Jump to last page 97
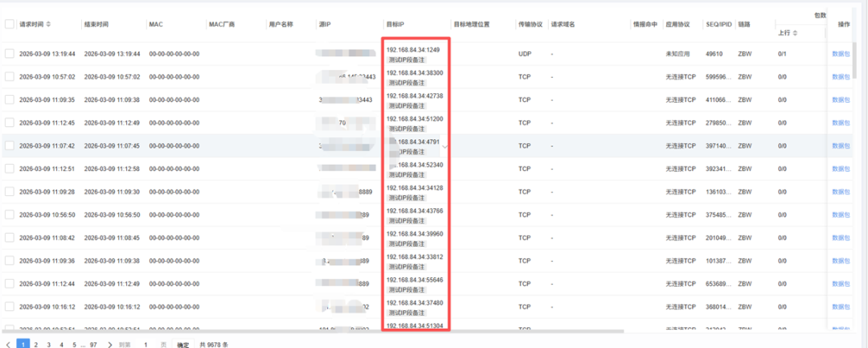 93,344
